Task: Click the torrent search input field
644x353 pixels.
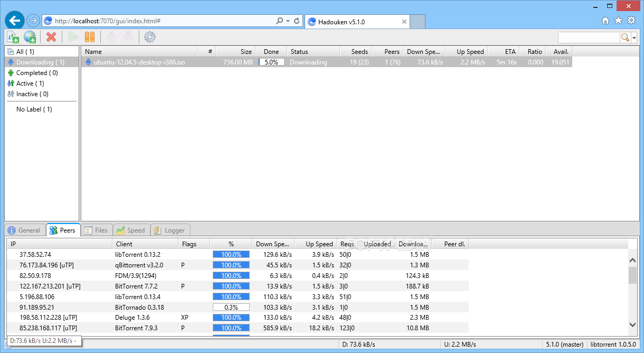Action: point(589,38)
